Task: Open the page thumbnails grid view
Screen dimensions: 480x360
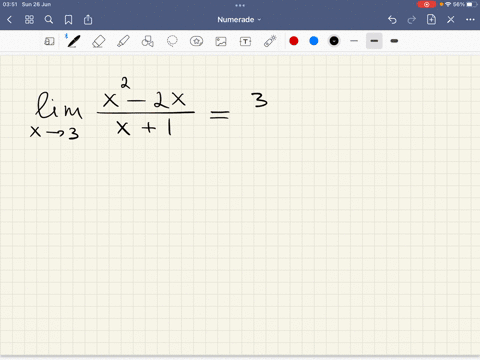Action: [29, 20]
